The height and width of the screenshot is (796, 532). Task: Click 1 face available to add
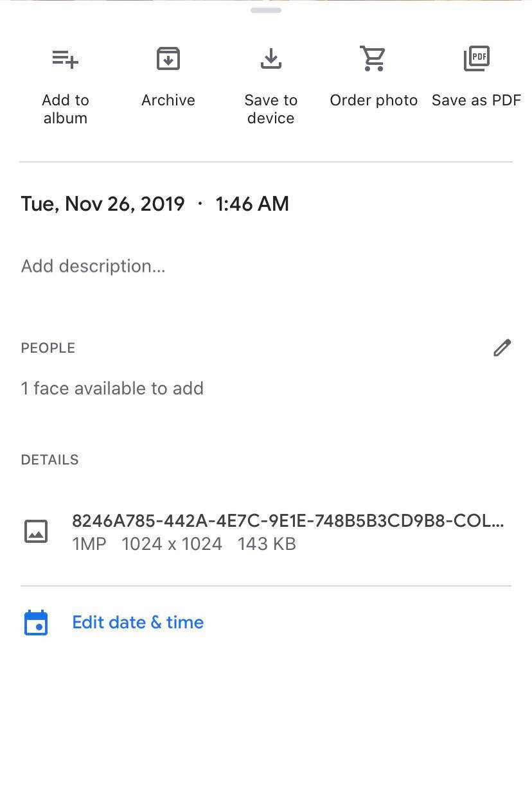click(x=112, y=388)
